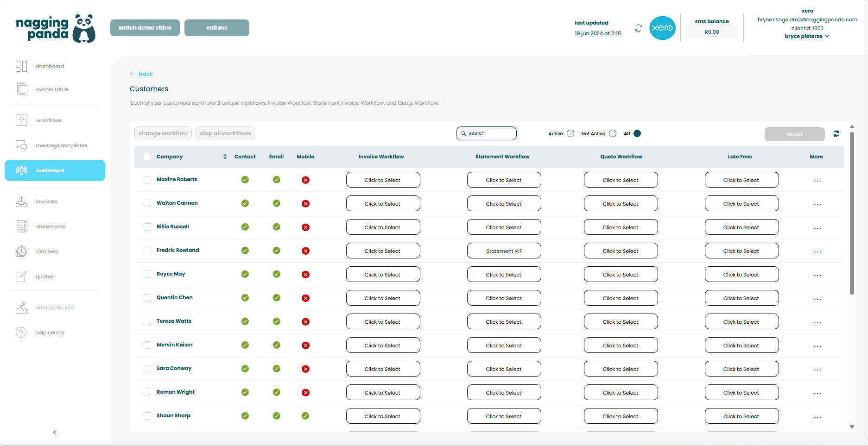Select the Active radio filter

[x=570, y=133]
